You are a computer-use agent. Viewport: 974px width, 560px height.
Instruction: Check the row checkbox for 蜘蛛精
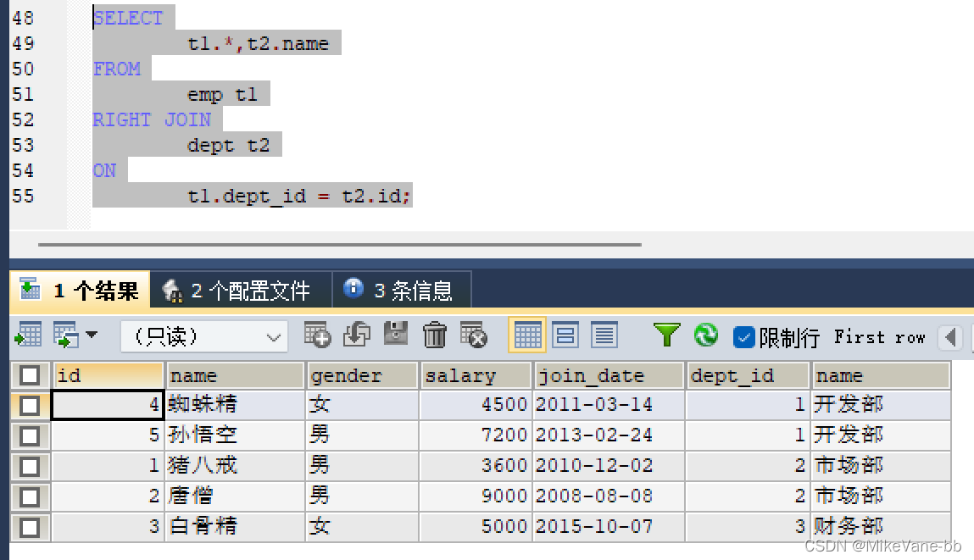tap(30, 406)
